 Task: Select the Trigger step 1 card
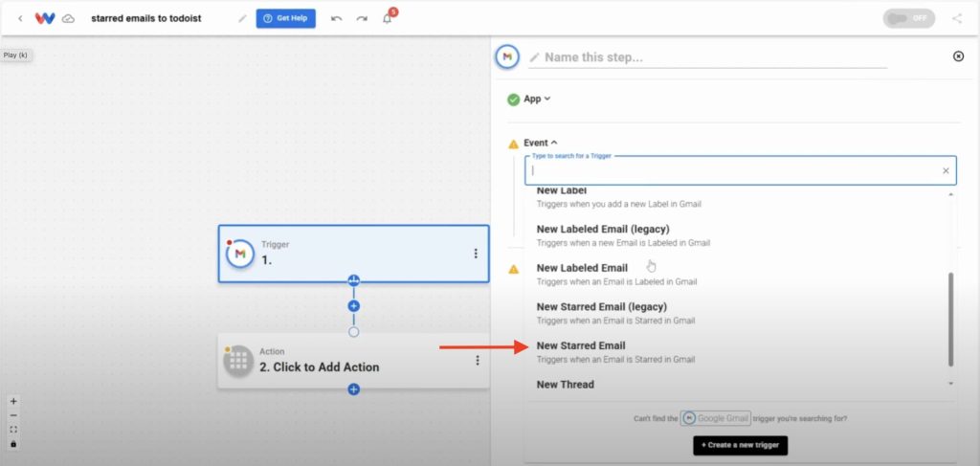click(354, 254)
